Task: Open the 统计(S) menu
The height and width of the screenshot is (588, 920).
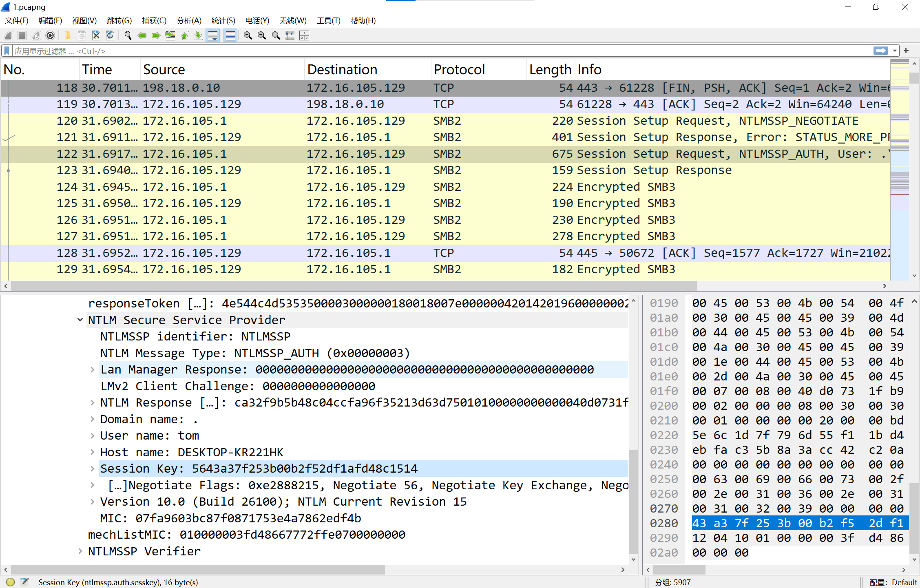Action: [223, 21]
